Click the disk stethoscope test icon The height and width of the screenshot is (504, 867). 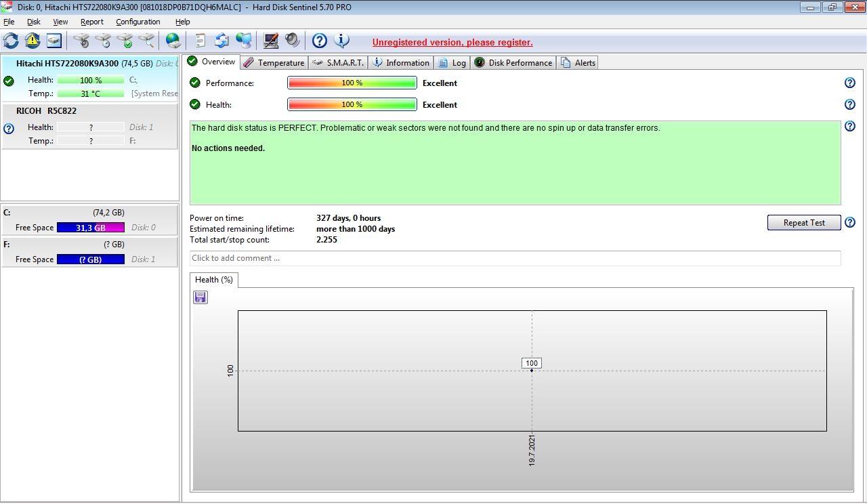tap(81, 41)
